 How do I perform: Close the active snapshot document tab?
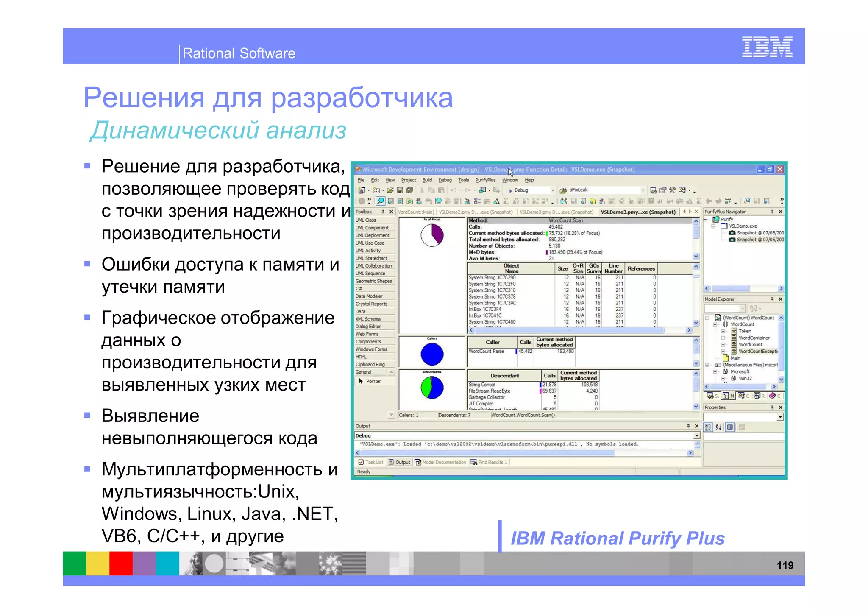(696, 212)
